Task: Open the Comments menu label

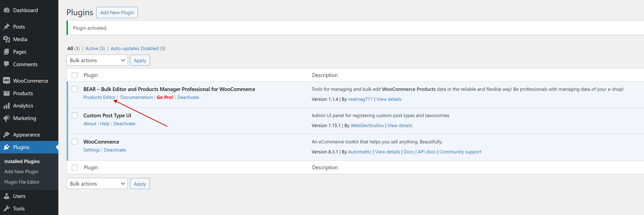Action: 25,64
